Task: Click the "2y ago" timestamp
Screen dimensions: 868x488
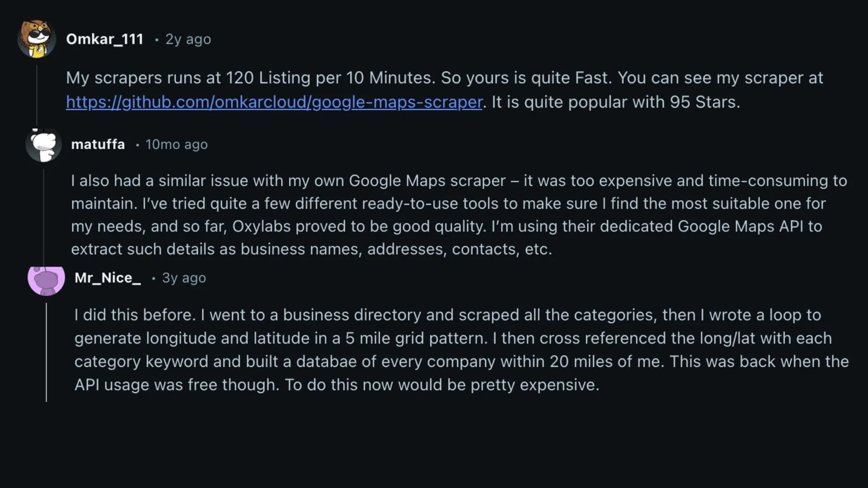Action: click(188, 39)
